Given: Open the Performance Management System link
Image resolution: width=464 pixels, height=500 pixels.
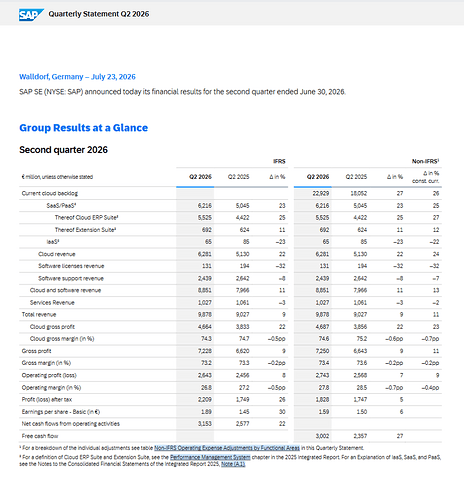Looking at the screenshot, I should point(210,457).
